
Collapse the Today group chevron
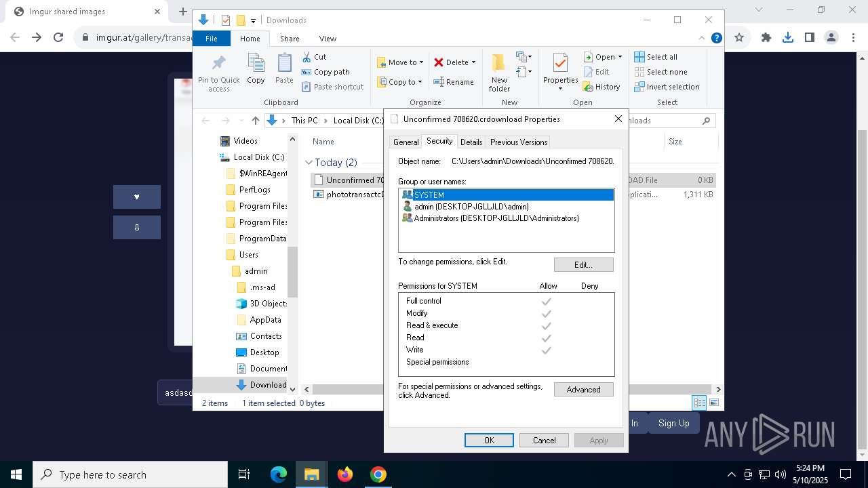pyautogui.click(x=309, y=163)
